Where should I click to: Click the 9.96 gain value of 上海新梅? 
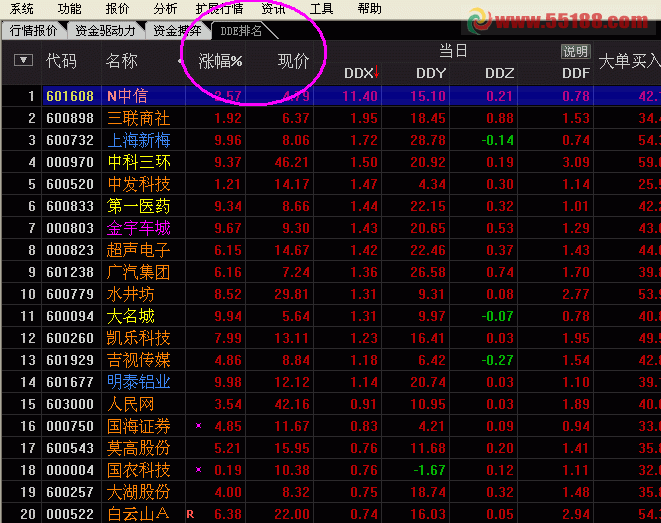click(x=228, y=140)
